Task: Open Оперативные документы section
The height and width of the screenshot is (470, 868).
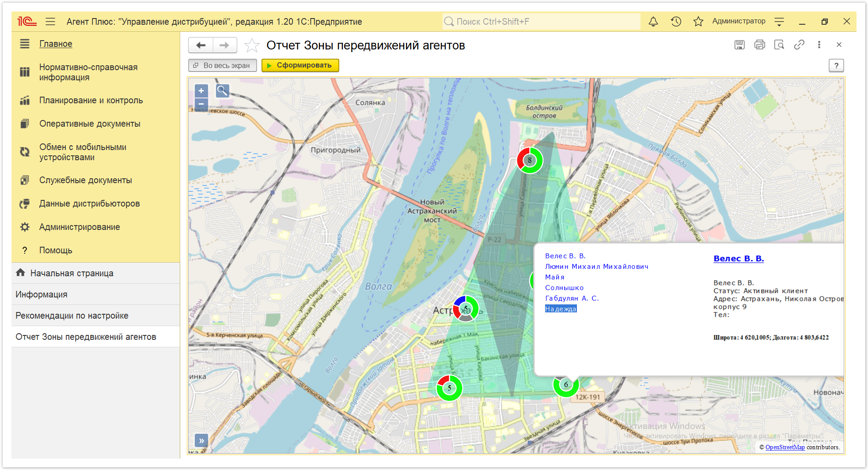Action: pos(90,124)
